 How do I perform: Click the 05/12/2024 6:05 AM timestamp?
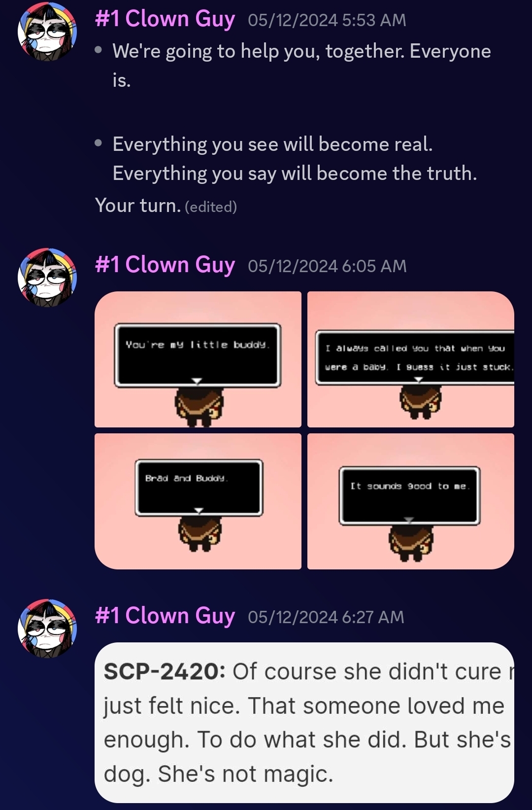pos(327,266)
